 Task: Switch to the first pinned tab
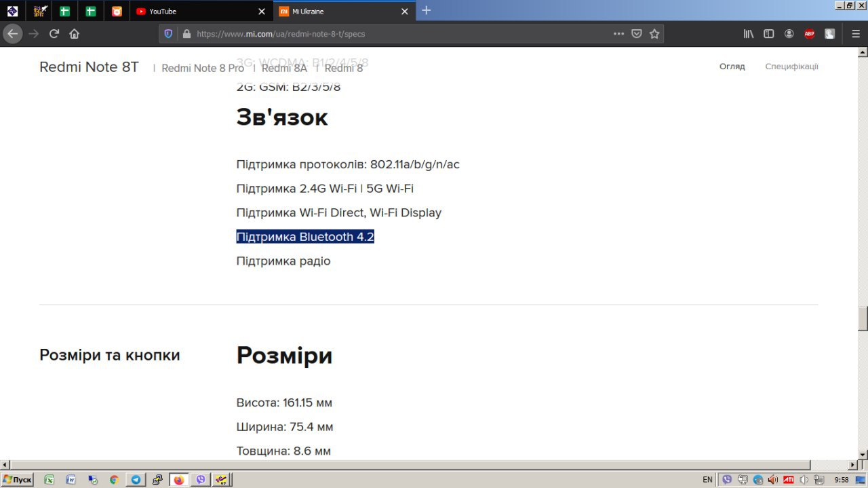pyautogui.click(x=12, y=12)
